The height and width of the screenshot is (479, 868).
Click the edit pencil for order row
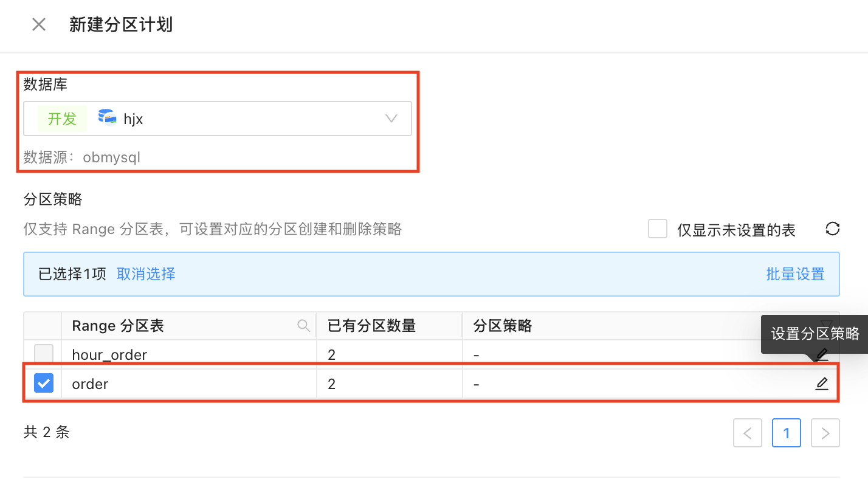tap(822, 384)
